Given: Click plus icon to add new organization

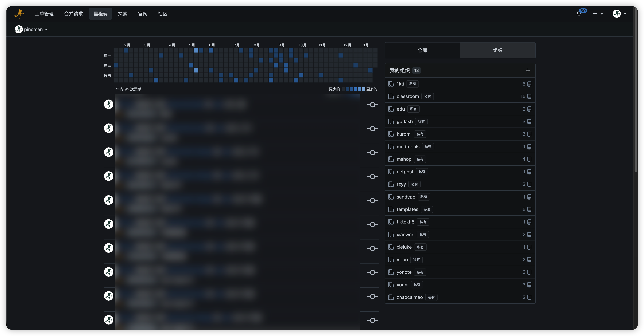Looking at the screenshot, I should [527, 71].
